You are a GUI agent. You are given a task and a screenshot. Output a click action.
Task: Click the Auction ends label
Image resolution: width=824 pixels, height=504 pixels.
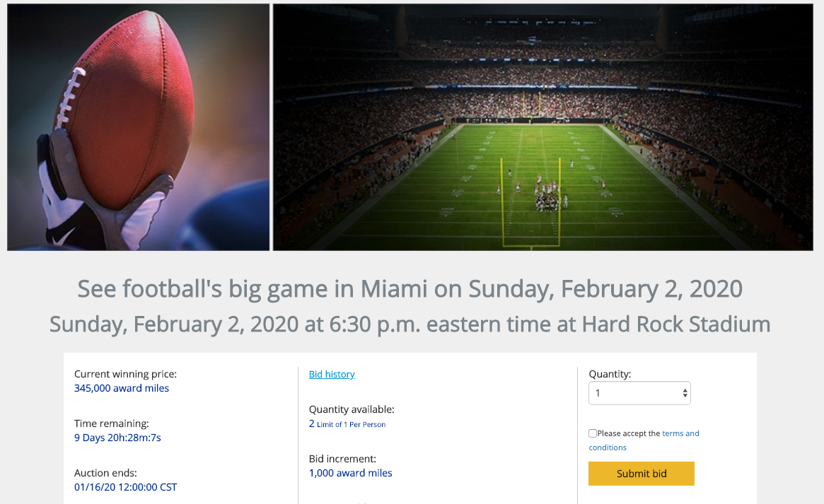(105, 473)
